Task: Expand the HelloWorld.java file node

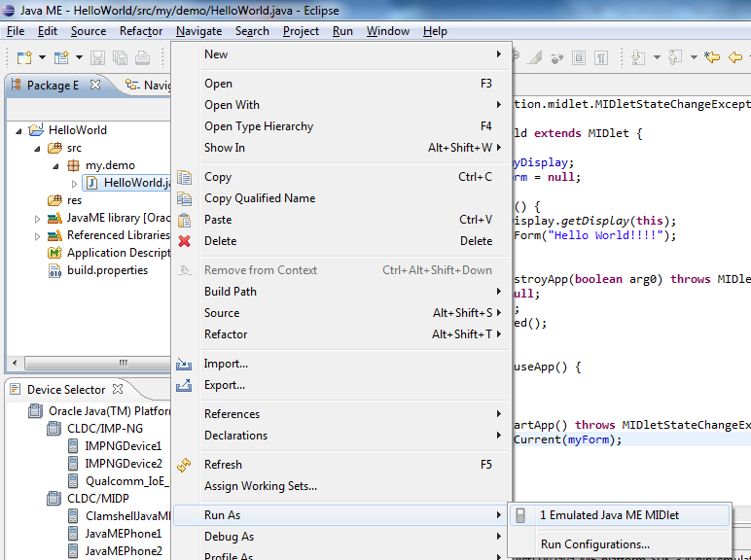Action: click(74, 184)
